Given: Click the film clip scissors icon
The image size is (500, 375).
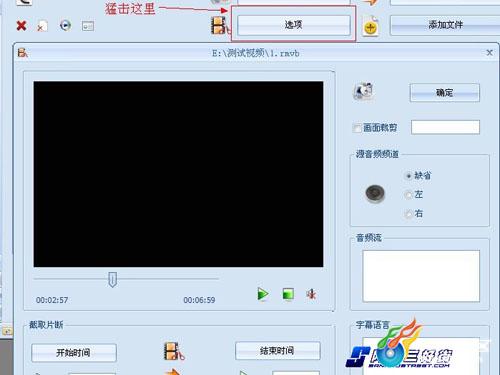Looking at the screenshot, I should point(174,351).
